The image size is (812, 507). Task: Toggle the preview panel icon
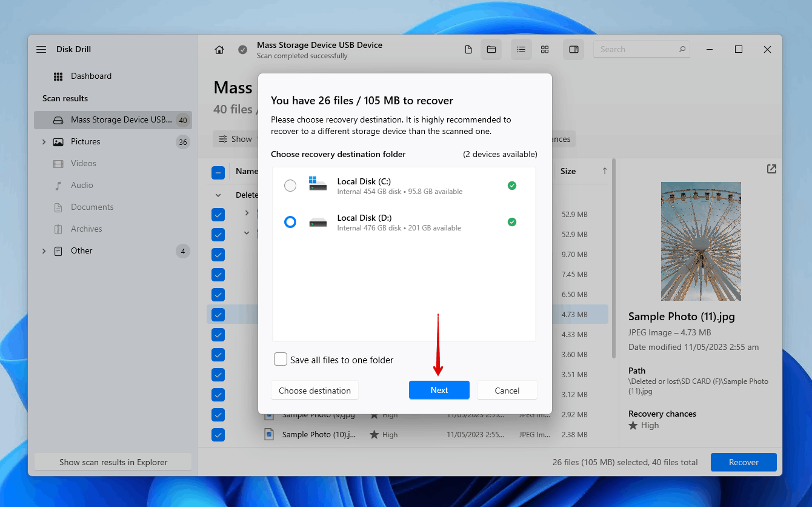pos(574,50)
